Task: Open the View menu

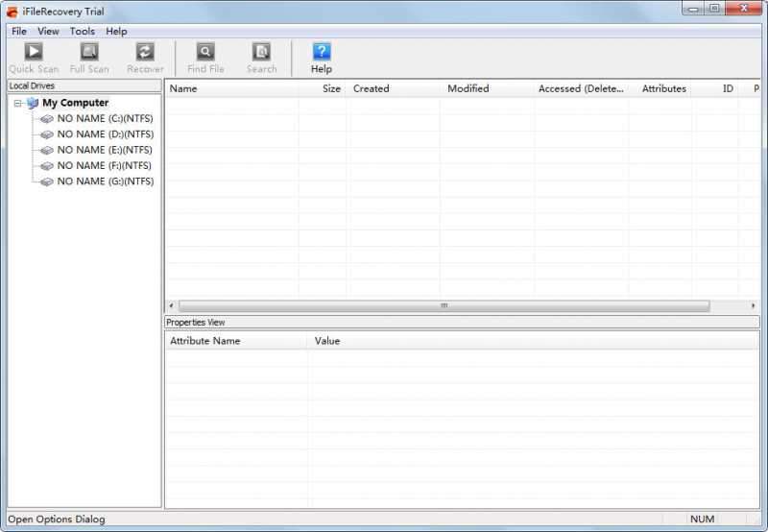Action: (x=48, y=31)
